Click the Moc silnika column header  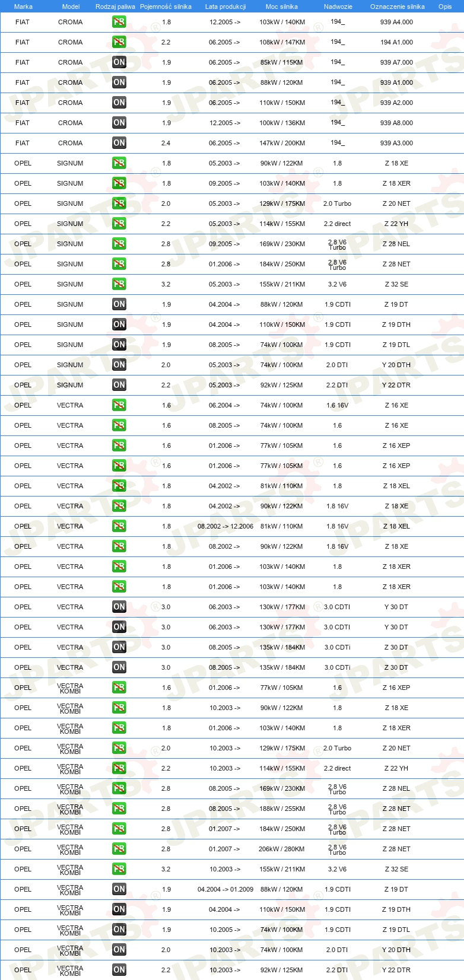(282, 7)
